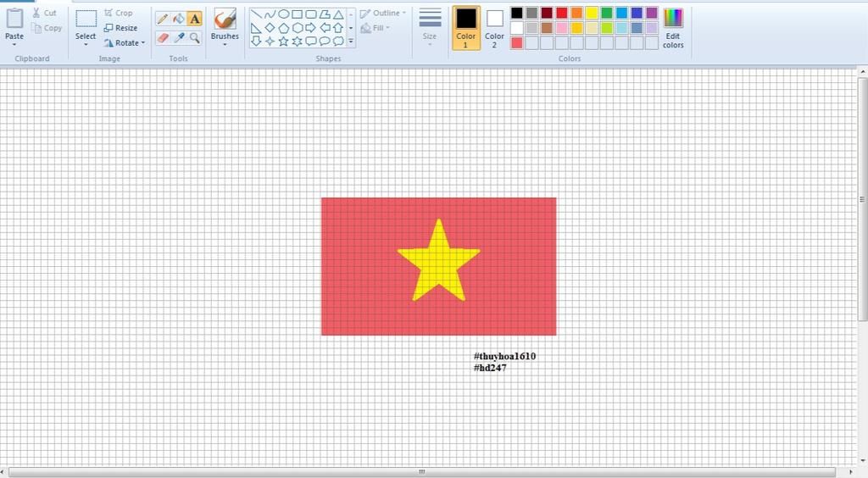Choose the Line shape

[256, 14]
